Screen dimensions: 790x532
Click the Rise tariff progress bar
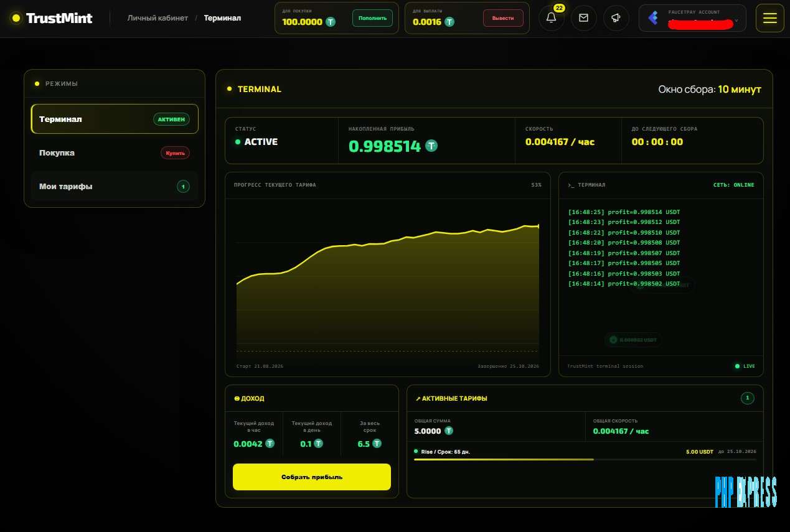(585, 459)
